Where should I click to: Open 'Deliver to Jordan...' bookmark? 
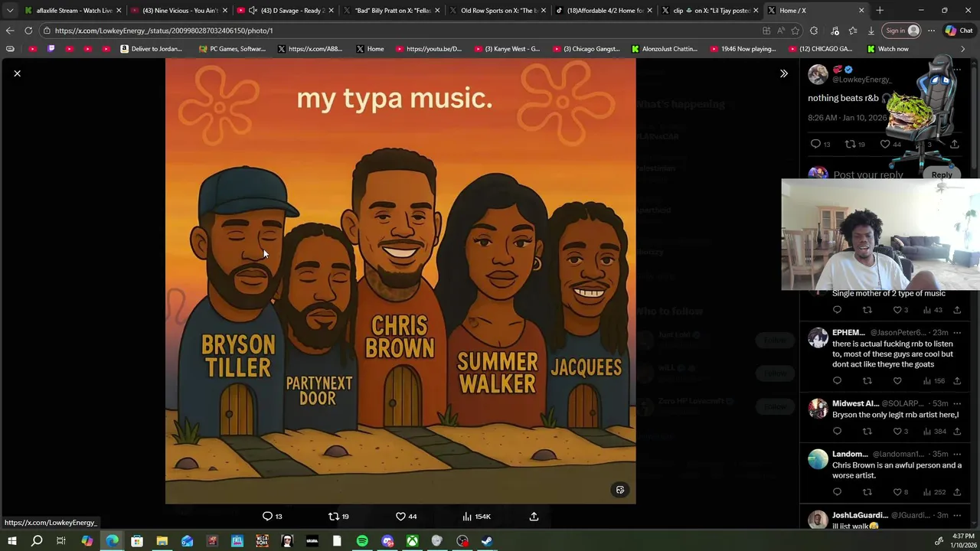pyautogui.click(x=151, y=49)
